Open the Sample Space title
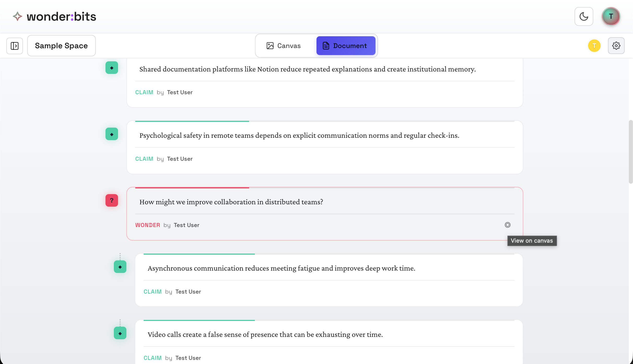Screen dimensions: 633x364 pyautogui.click(x=61, y=46)
